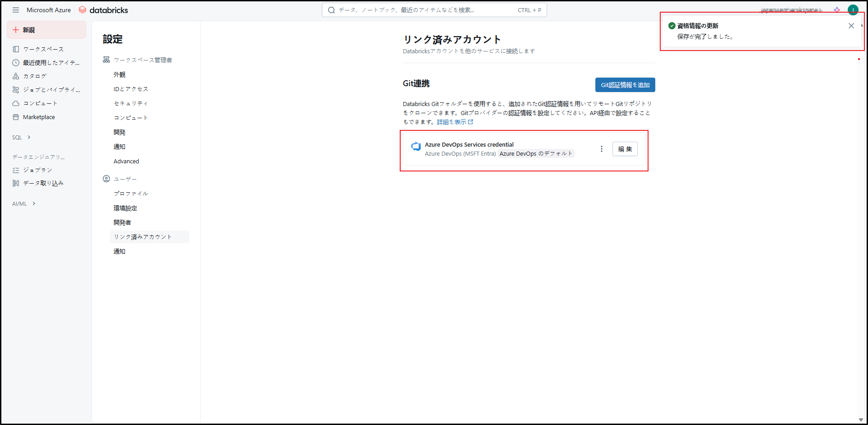Click the Azure DevOps credential logo

pyautogui.click(x=416, y=147)
